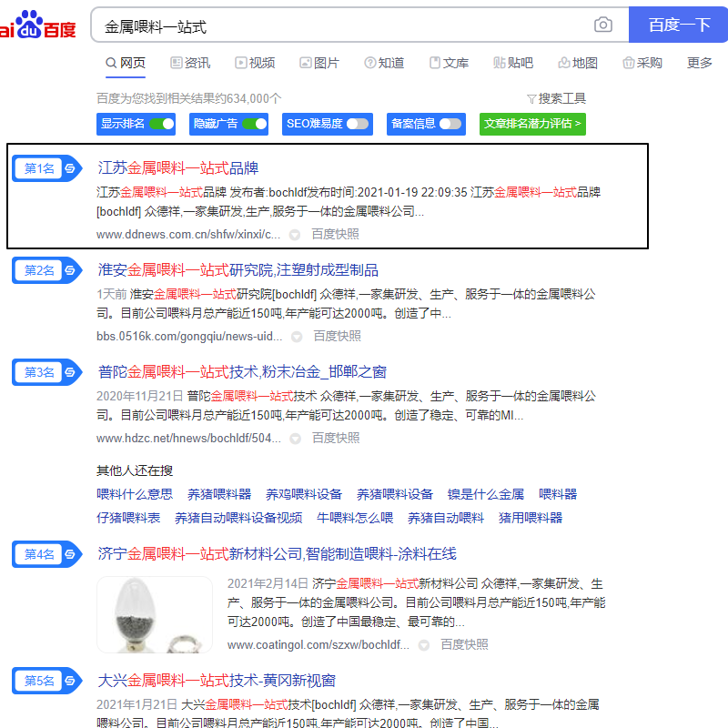
Task: Click the 第2名 rank badge icon
Action: point(47,270)
